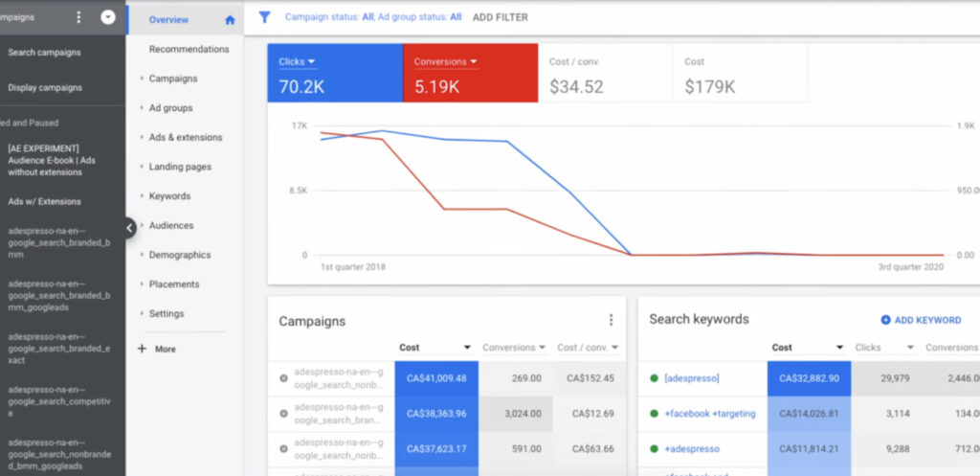Click green status dot beside +adespresso keyword

coord(654,449)
